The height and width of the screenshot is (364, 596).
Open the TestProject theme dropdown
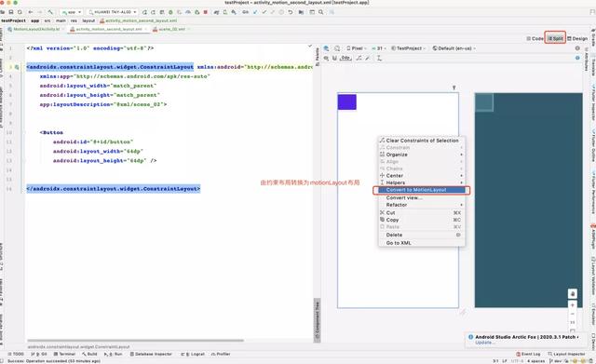[x=409, y=48]
